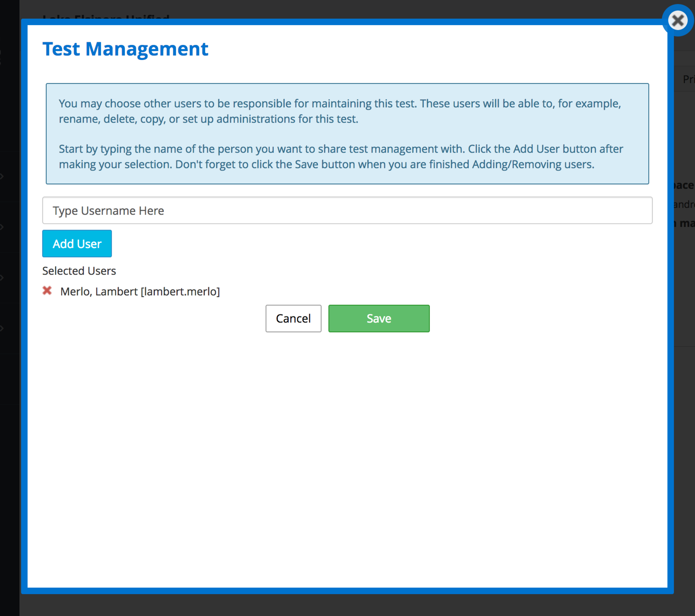Expand the bottom sidebar chevron
Image resolution: width=695 pixels, height=616 pixels.
pyautogui.click(x=2, y=328)
